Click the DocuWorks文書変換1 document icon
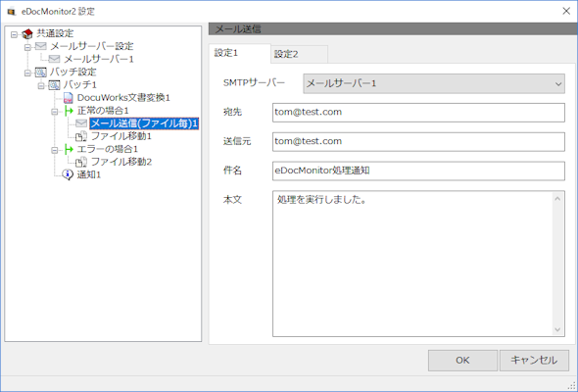 pyautogui.click(x=69, y=98)
